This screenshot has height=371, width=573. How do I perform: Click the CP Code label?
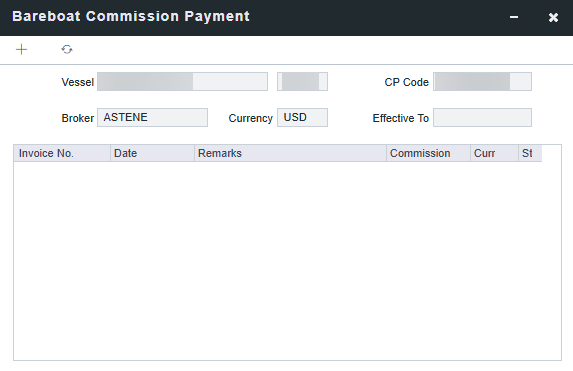click(x=406, y=82)
